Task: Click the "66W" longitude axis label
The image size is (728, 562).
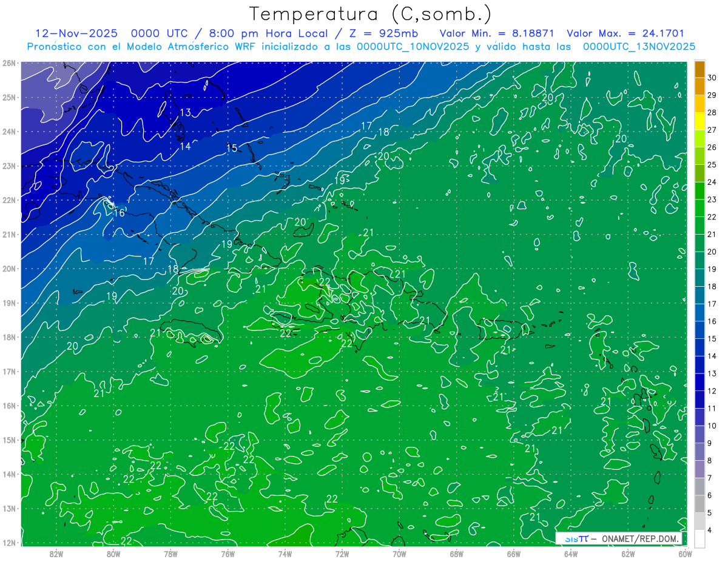Action: point(514,553)
